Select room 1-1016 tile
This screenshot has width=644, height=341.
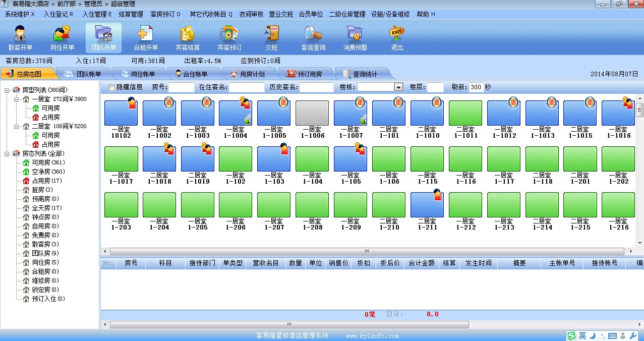tap(618, 113)
